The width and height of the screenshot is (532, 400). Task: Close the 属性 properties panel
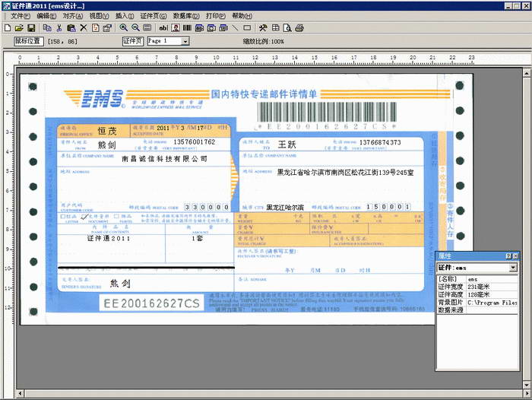(515, 256)
